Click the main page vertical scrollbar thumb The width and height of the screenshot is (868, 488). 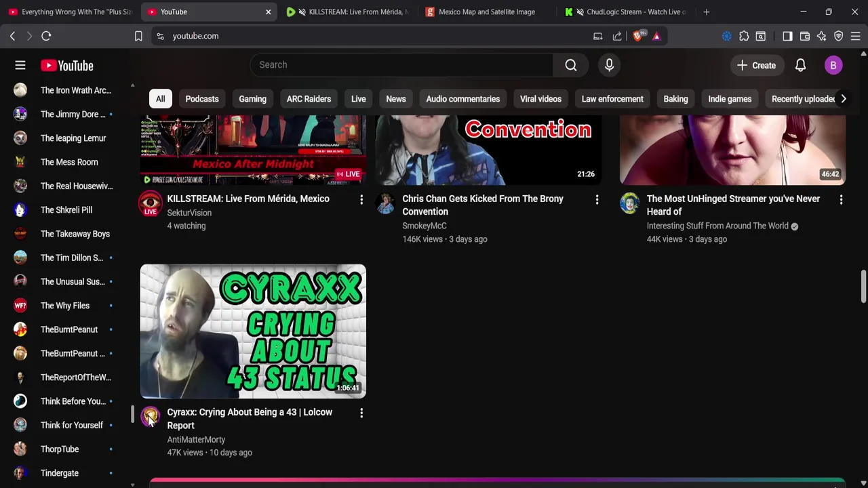coord(863,287)
